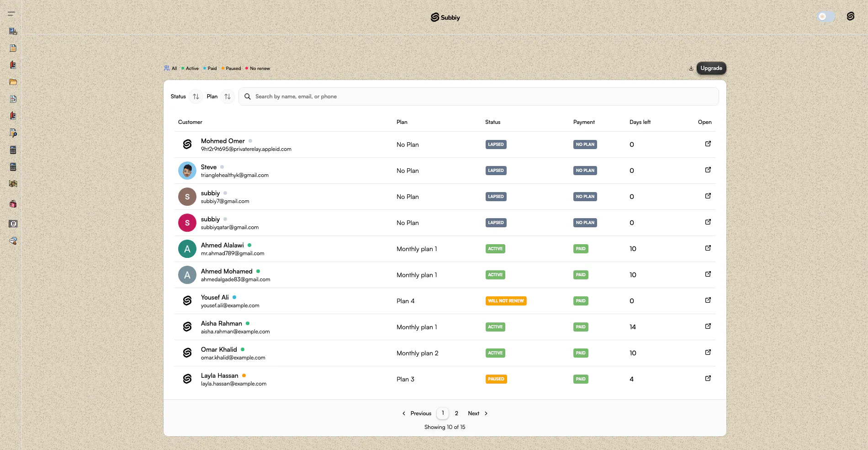This screenshot has width=868, height=450.
Task: Filter customers by Paid
Action: click(210, 69)
